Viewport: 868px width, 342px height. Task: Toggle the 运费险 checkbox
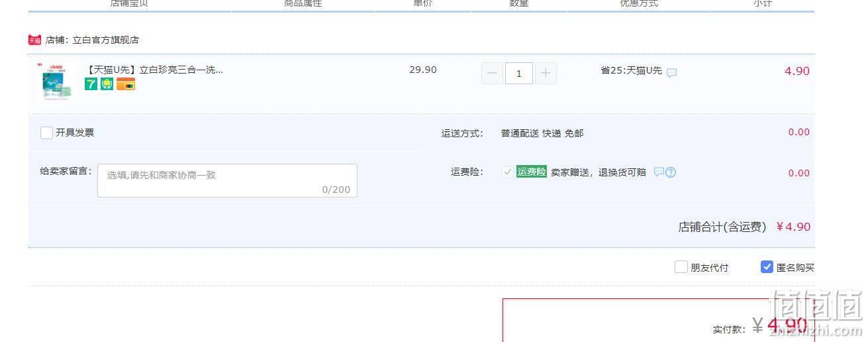point(507,172)
